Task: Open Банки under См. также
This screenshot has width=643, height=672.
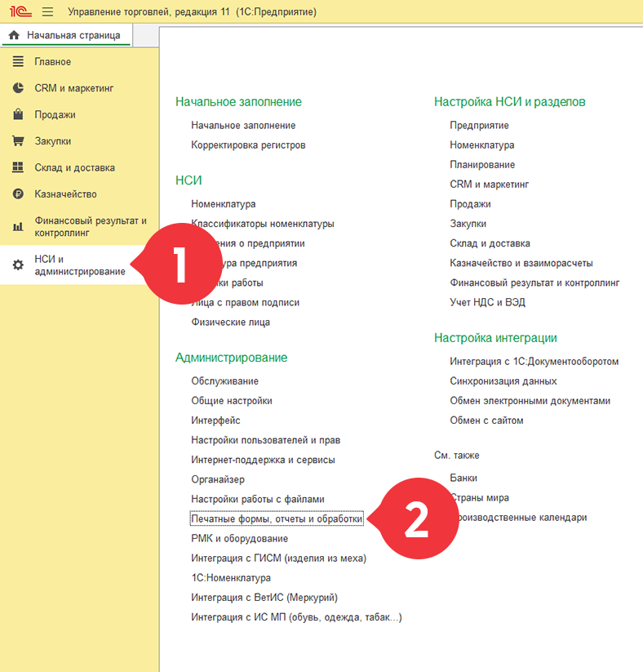Action: pyautogui.click(x=463, y=478)
